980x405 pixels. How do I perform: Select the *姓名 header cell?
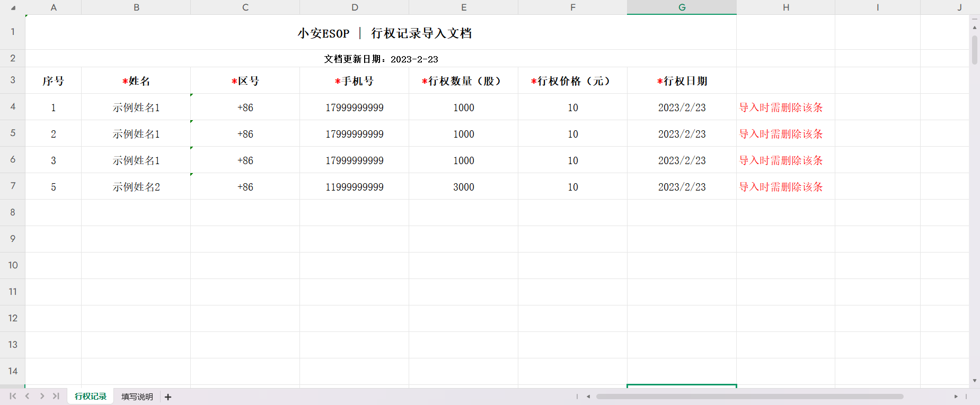tap(136, 80)
